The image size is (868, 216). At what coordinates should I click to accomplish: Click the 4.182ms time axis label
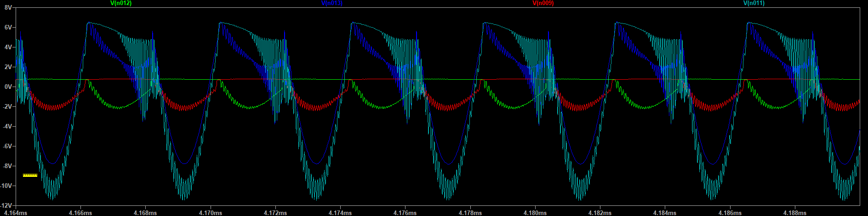[600, 213]
